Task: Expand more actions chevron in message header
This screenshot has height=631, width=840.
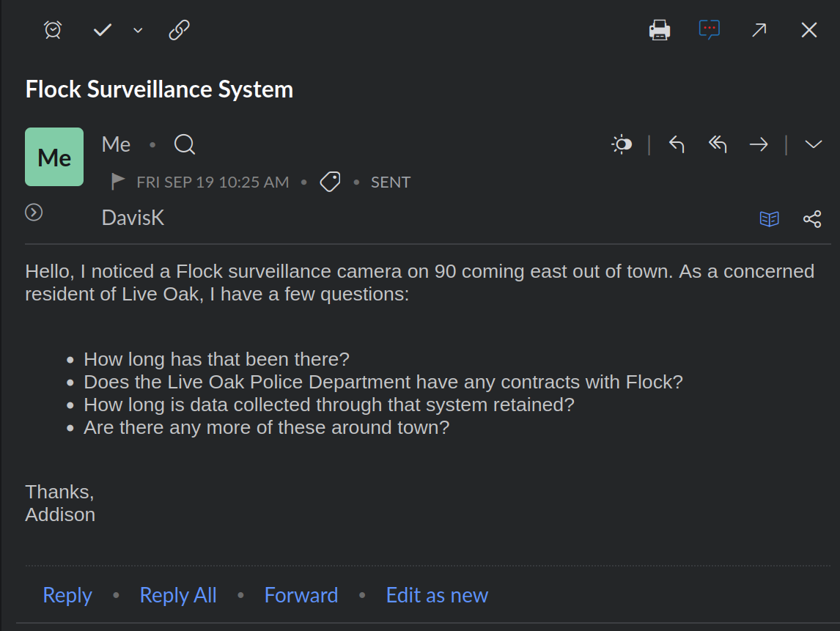Action: click(x=813, y=144)
